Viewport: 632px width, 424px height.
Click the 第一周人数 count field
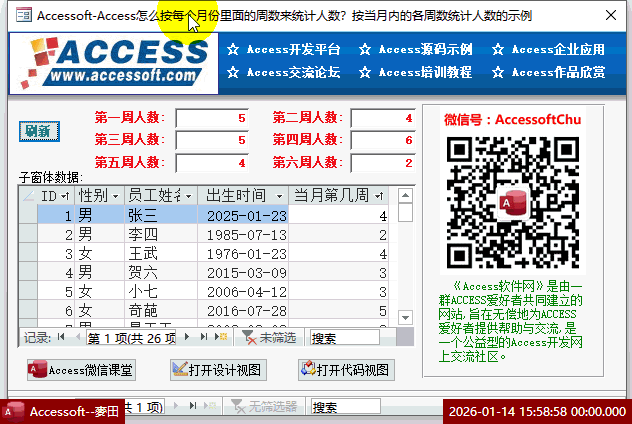(x=211, y=118)
